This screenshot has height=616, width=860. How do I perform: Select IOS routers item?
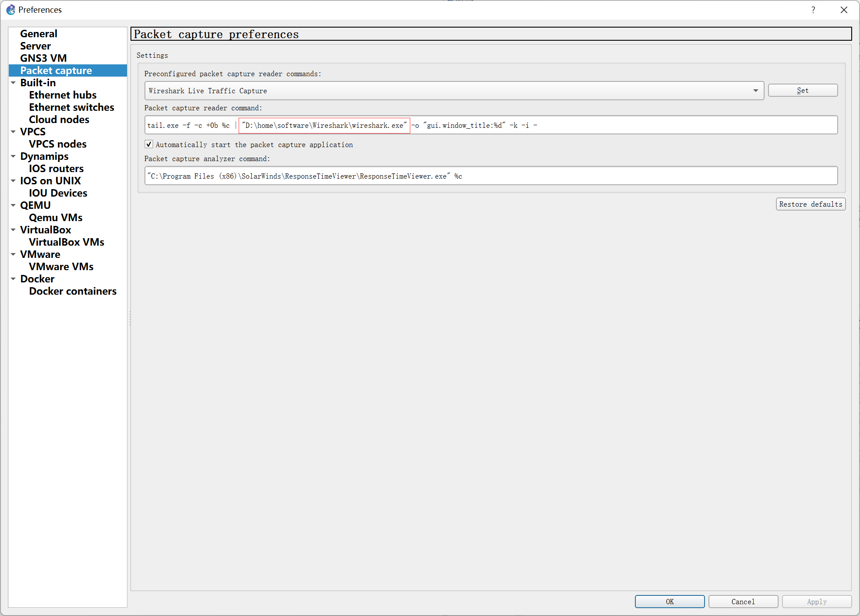[56, 169]
